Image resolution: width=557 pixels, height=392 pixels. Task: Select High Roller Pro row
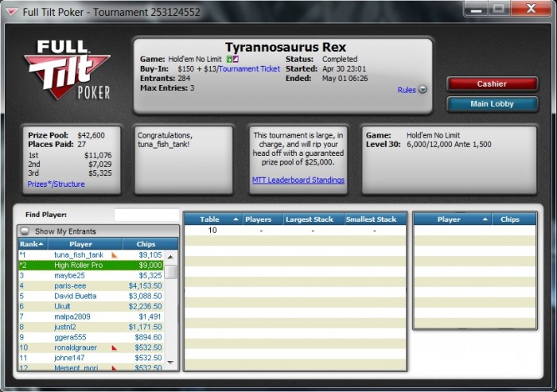click(x=91, y=266)
